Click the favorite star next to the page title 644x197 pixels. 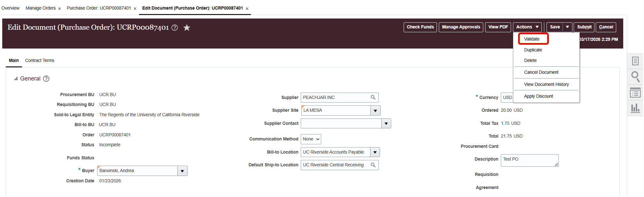point(187,28)
